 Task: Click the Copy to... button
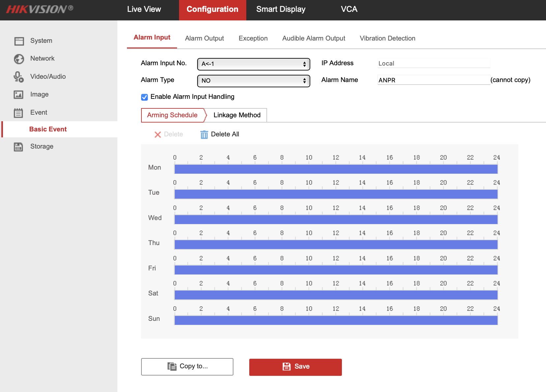[x=187, y=367]
